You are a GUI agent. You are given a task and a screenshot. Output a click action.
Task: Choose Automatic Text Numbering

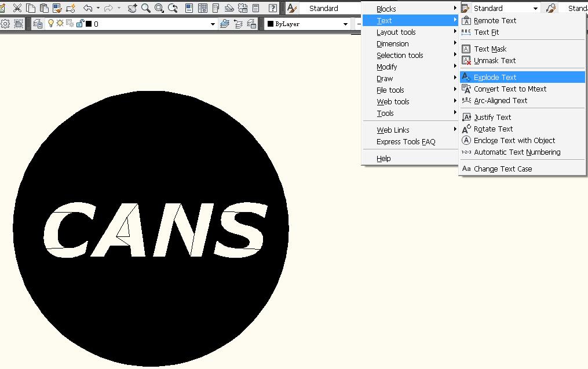[523, 152]
